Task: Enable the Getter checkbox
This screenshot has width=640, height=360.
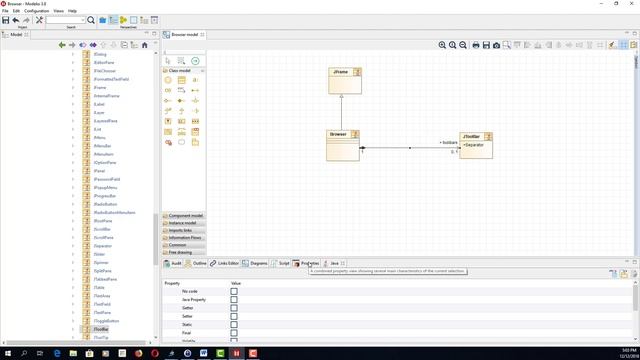Action: 234,308
